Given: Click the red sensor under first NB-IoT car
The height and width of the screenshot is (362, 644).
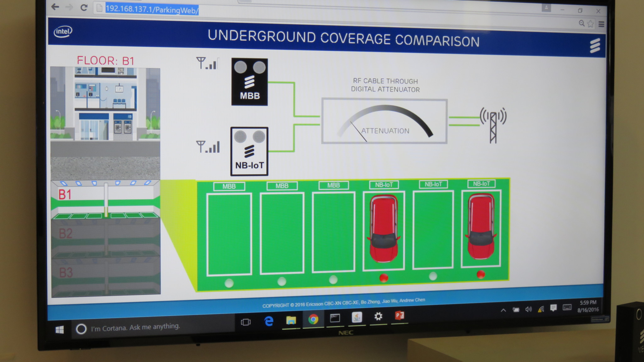Looking at the screenshot, I should (x=384, y=278).
